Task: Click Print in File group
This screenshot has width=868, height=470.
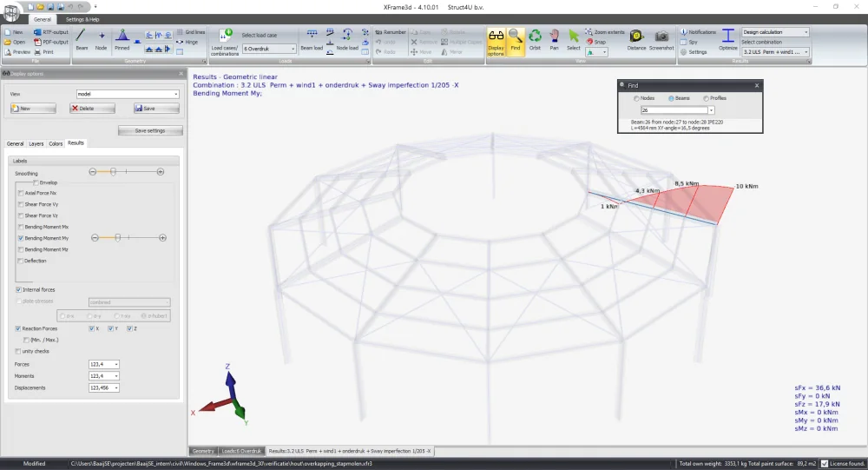Action: tap(43, 52)
